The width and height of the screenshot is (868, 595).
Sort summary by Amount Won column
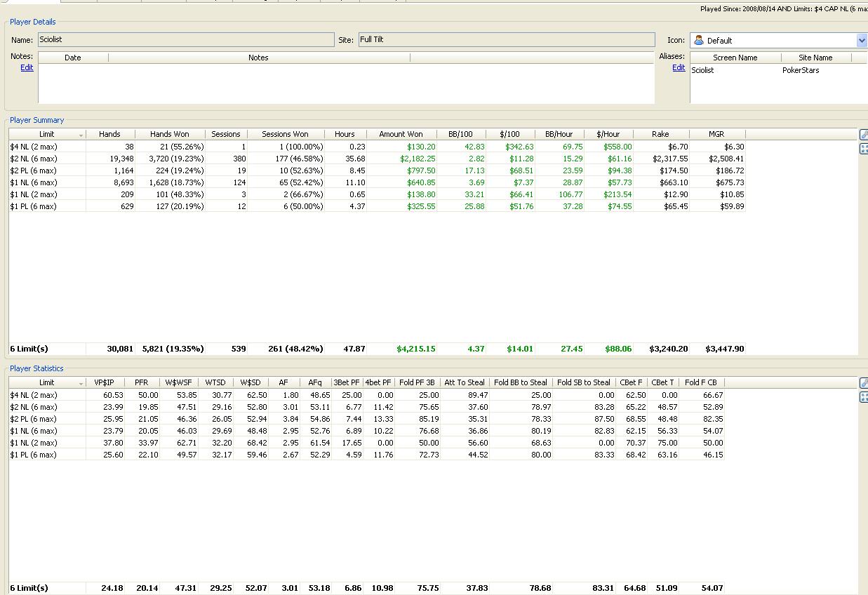(x=401, y=134)
